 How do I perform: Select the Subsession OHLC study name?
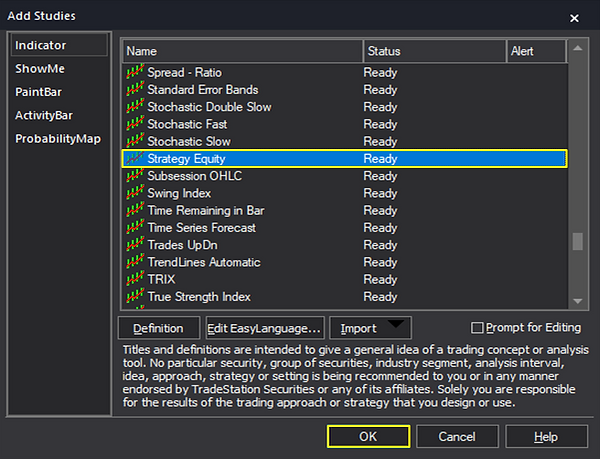coord(195,176)
